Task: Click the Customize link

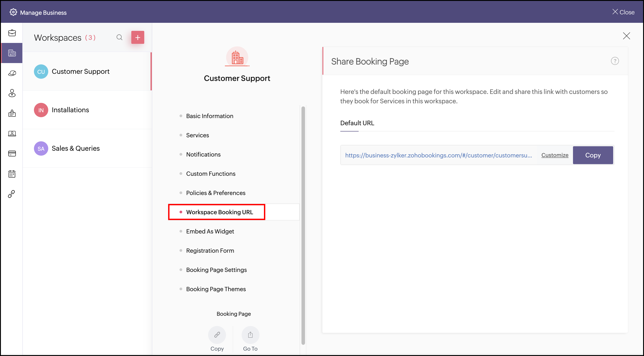Action: (x=554, y=155)
